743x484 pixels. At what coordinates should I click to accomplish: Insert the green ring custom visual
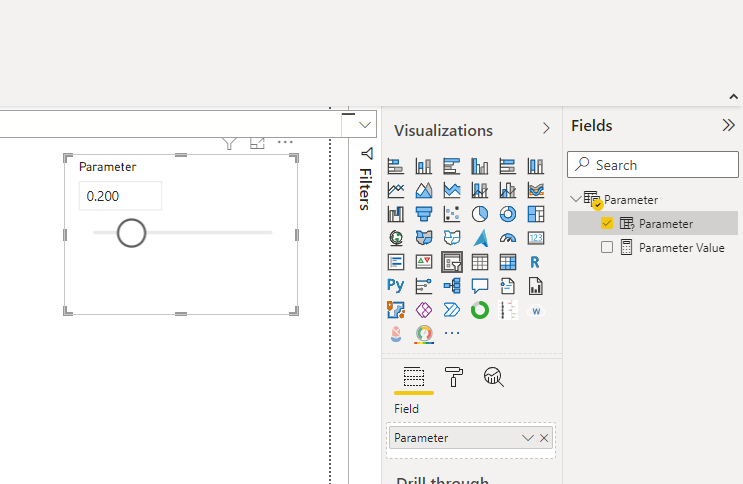(480, 310)
